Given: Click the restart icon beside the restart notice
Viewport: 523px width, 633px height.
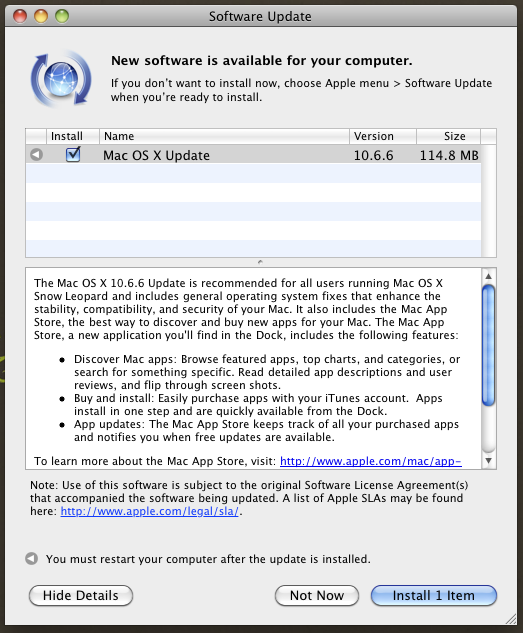Looking at the screenshot, I should (x=31, y=559).
